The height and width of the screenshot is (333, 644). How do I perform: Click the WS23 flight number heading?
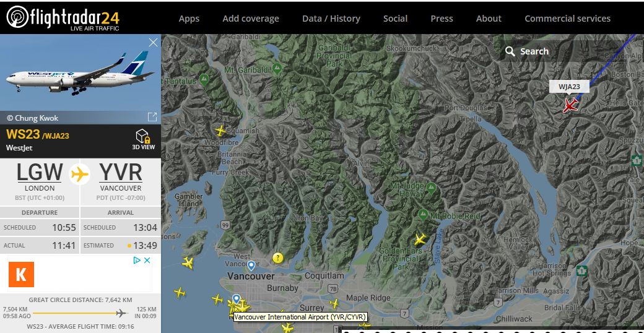[x=23, y=134]
